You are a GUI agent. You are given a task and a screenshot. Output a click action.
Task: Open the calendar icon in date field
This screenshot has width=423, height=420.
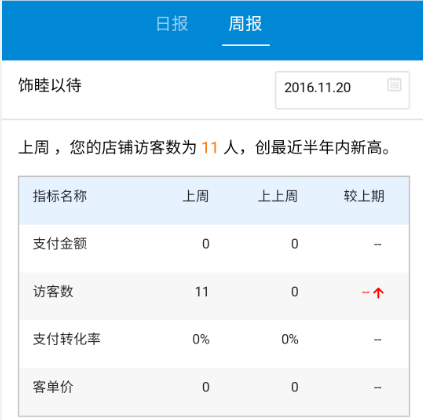point(394,84)
